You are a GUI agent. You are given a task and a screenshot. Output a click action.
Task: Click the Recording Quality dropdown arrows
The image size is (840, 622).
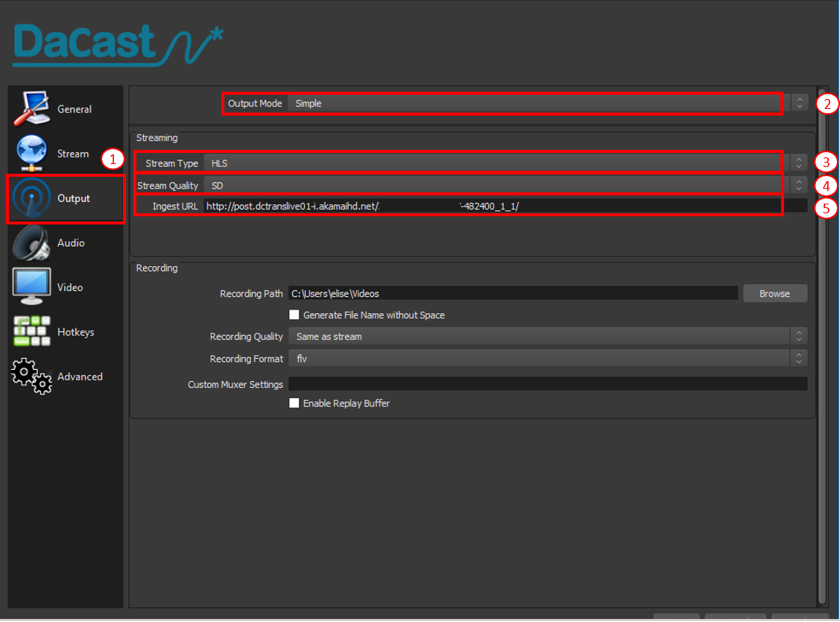tap(799, 336)
